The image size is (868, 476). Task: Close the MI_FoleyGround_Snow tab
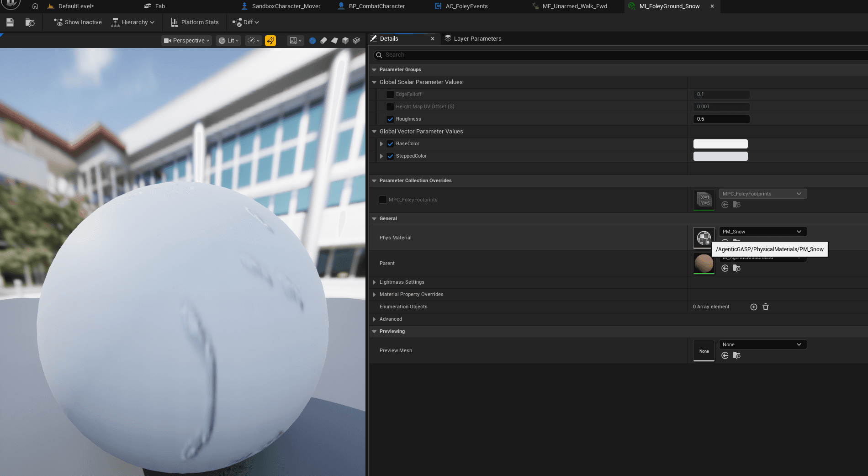[x=712, y=6]
